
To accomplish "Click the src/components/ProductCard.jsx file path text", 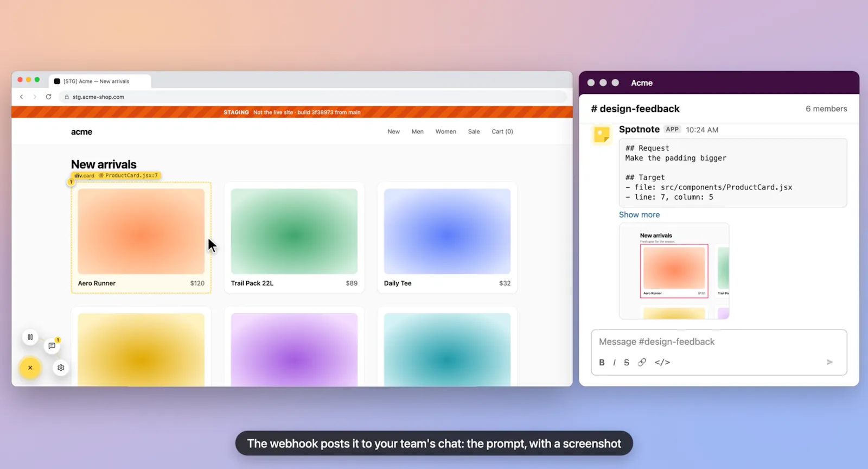I will click(x=726, y=187).
